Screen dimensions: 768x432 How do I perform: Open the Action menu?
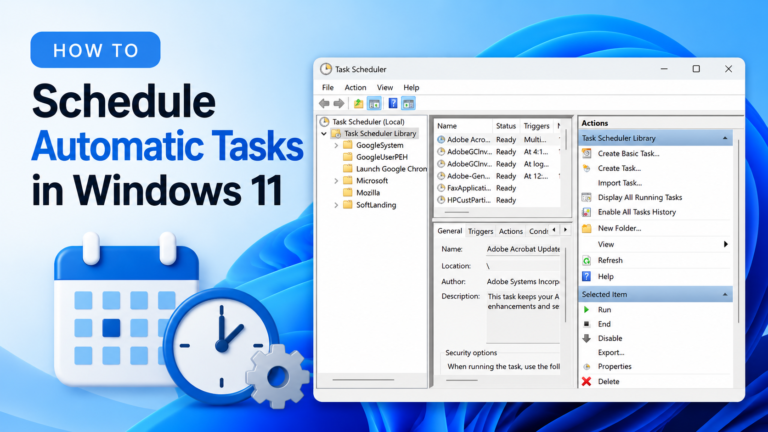[x=355, y=88]
